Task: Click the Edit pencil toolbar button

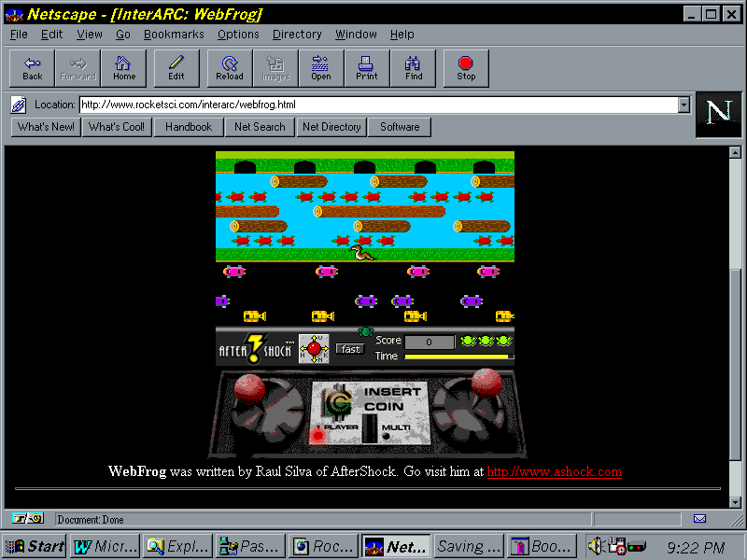Action: pos(176,68)
